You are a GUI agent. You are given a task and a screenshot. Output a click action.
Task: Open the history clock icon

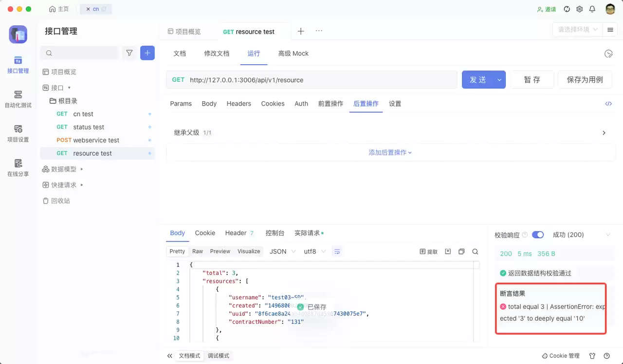pyautogui.click(x=608, y=54)
